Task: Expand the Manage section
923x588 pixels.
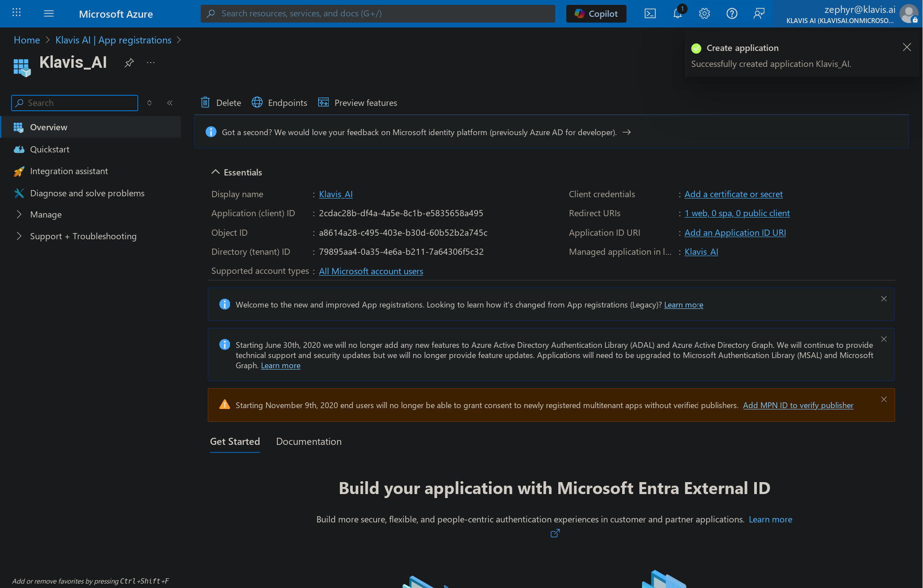Action: tap(46, 214)
